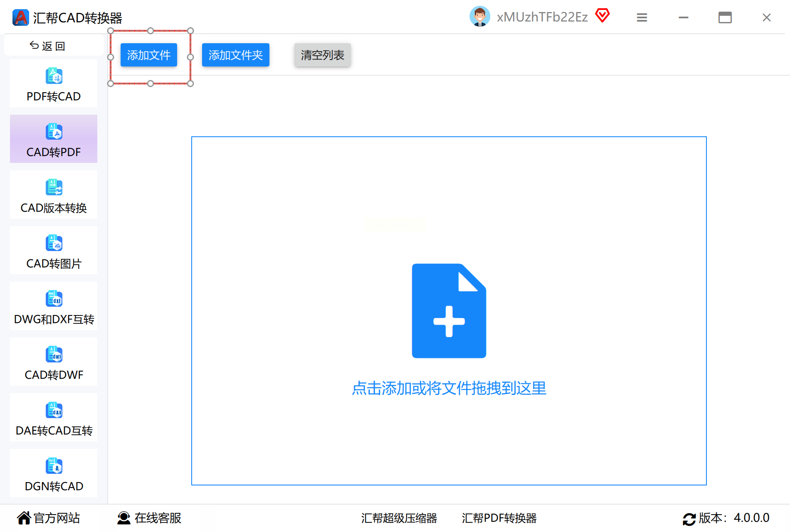Click the user avatar picture
Viewport: 790px width, 532px height.
tap(479, 17)
